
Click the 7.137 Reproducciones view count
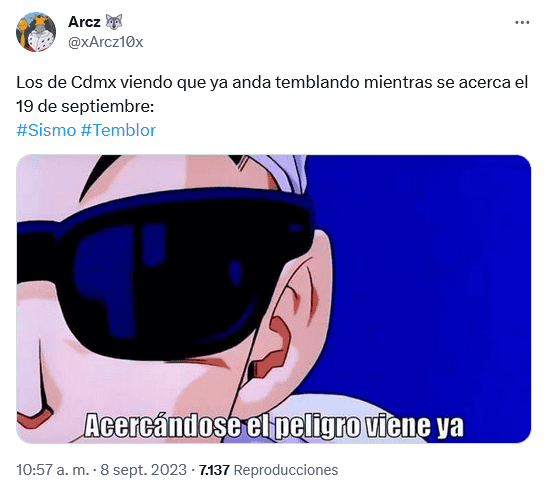click(x=268, y=470)
